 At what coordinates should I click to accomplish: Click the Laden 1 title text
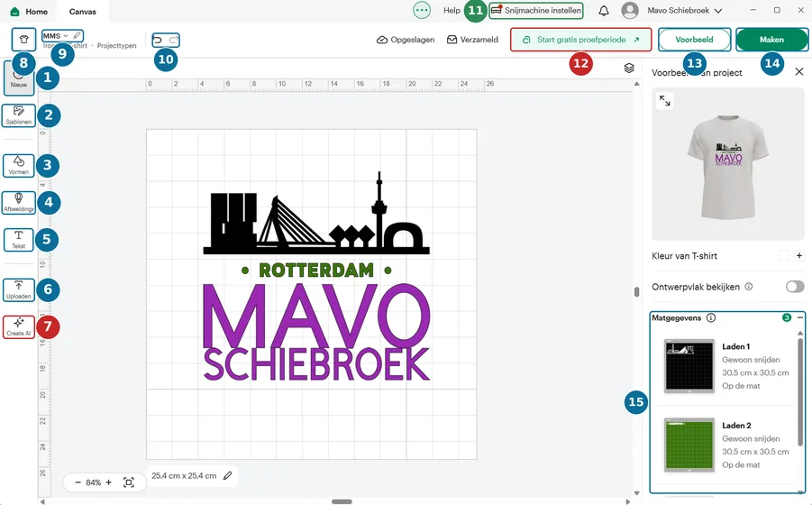(736, 346)
